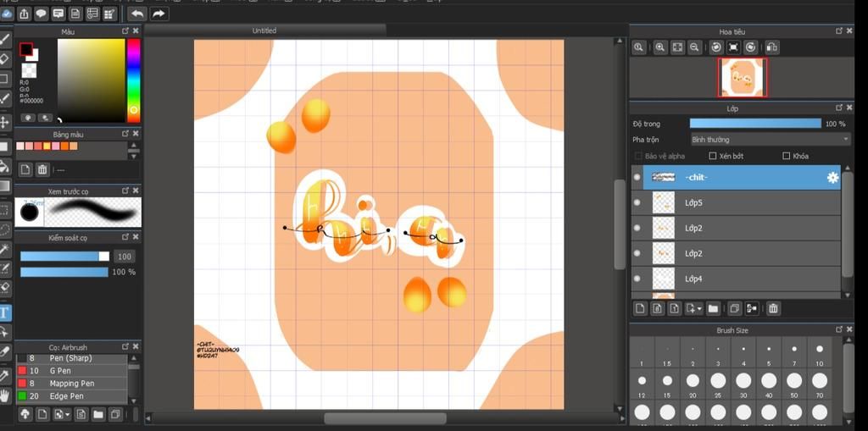The image size is (868, 431).
Task: Zoom out using navigator minus magnifier
Action: [694, 47]
